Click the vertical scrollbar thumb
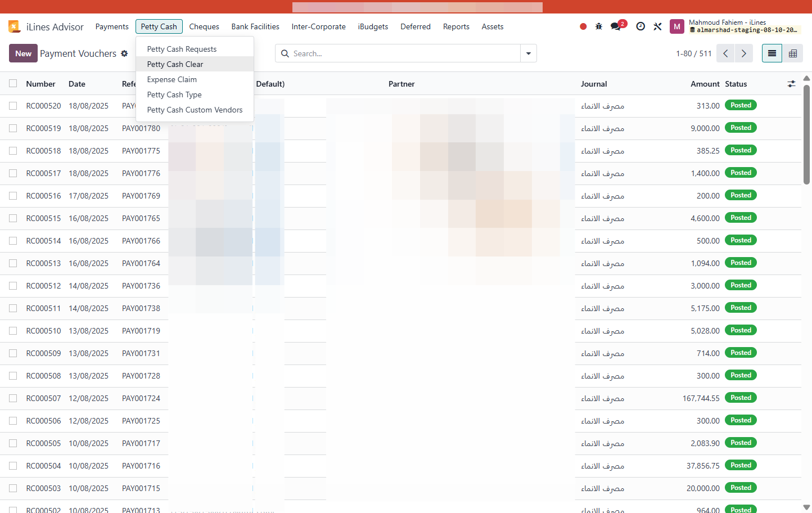Image resolution: width=812 pixels, height=513 pixels. (x=806, y=134)
